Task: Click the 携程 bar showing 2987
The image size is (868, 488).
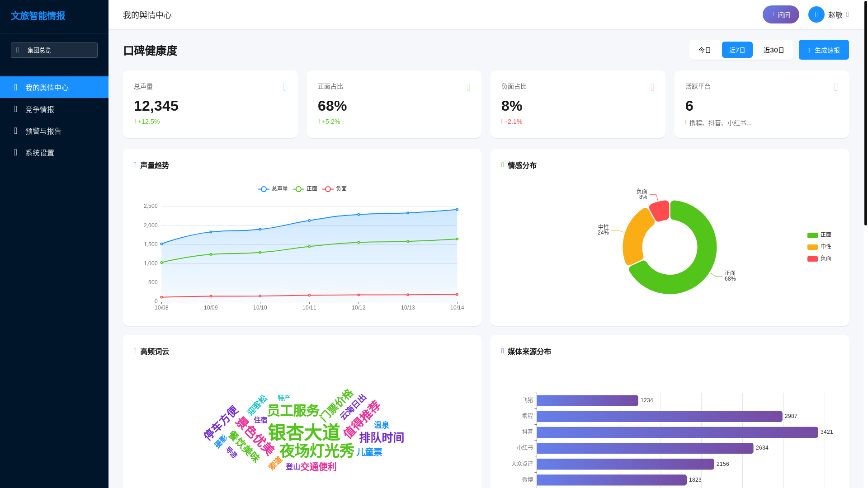Action: pyautogui.click(x=660, y=416)
